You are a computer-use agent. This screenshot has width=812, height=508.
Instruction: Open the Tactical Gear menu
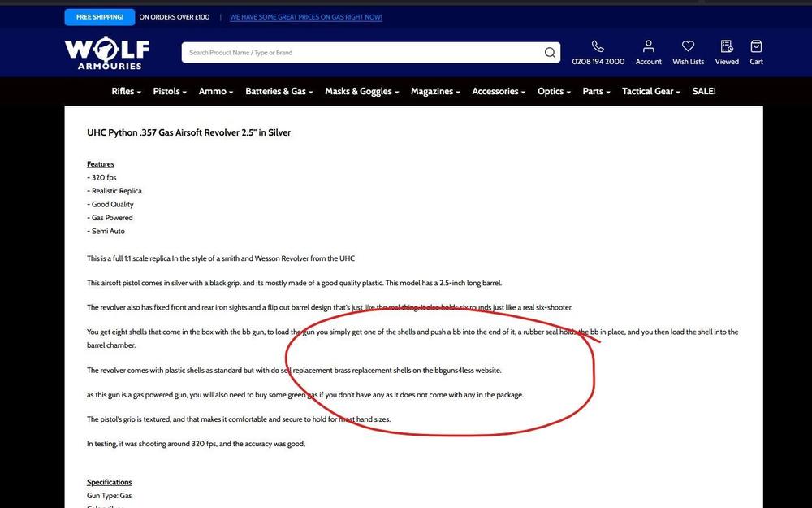coord(651,92)
